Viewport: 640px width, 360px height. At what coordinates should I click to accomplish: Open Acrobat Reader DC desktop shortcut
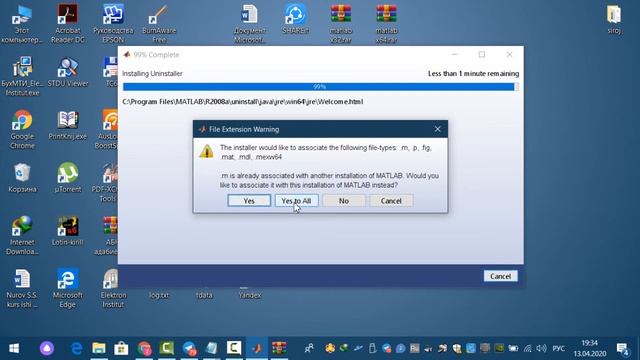68,24
